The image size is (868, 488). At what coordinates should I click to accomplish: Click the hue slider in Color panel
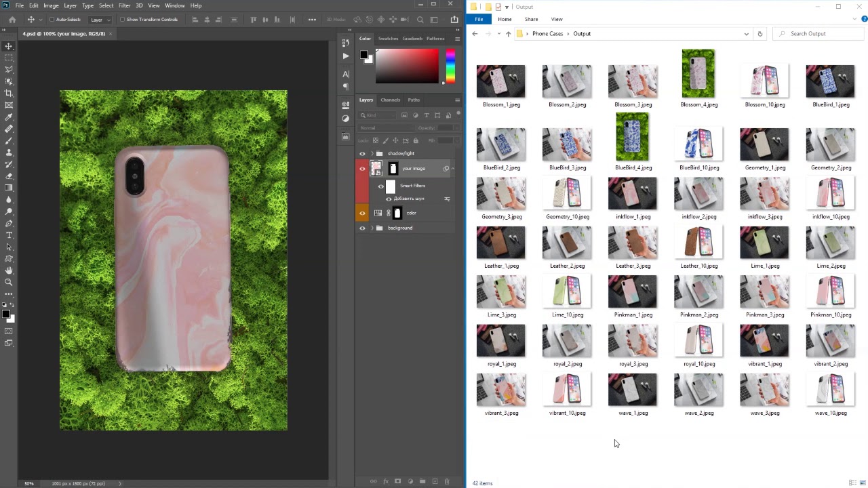[x=450, y=66]
